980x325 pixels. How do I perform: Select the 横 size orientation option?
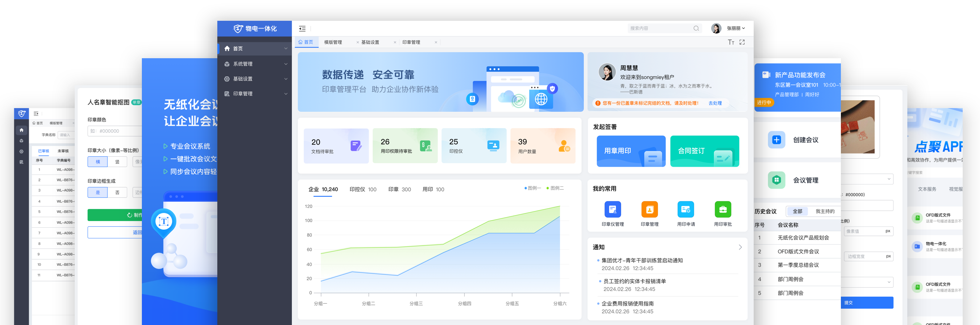[98, 161]
